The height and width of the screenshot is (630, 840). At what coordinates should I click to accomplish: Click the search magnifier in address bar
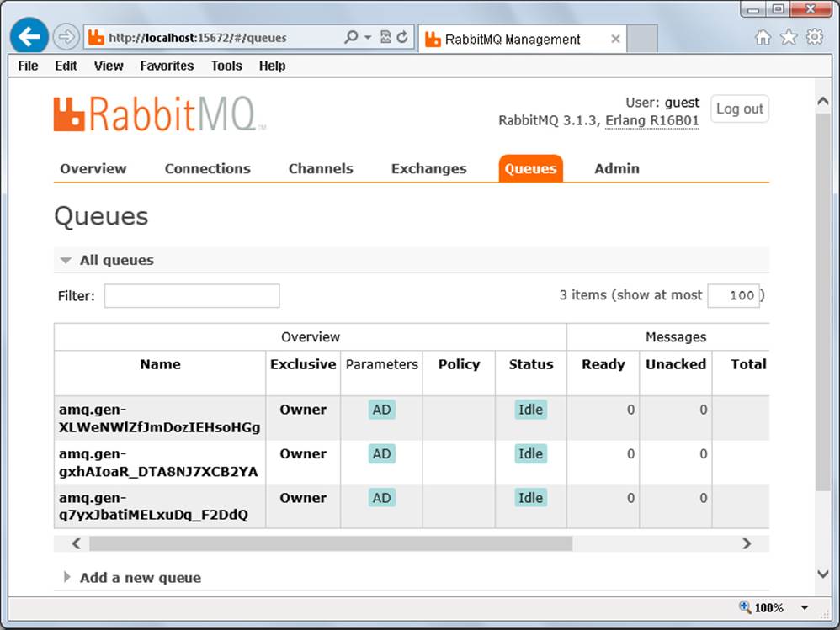(x=351, y=38)
